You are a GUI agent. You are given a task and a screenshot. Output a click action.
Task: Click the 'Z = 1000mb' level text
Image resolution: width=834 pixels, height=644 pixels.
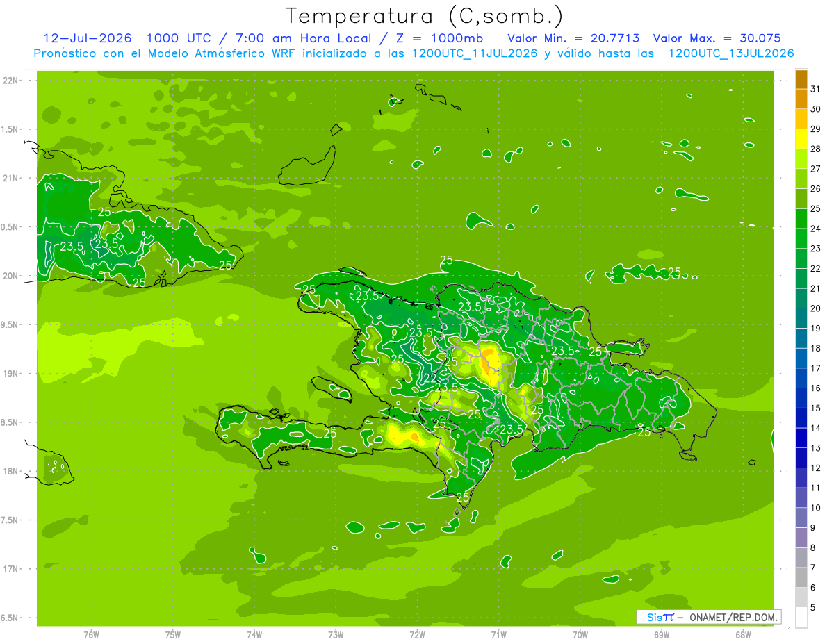pyautogui.click(x=440, y=38)
